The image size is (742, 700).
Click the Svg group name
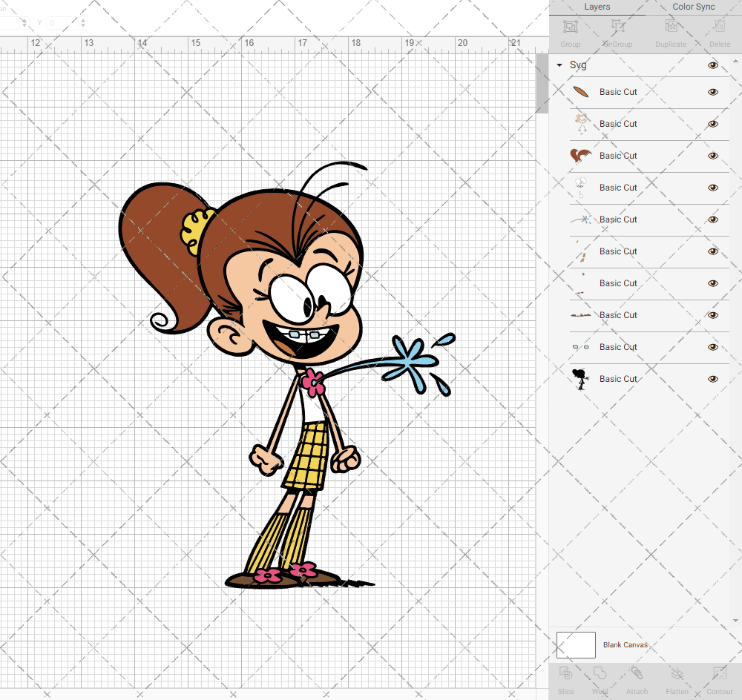[578, 65]
